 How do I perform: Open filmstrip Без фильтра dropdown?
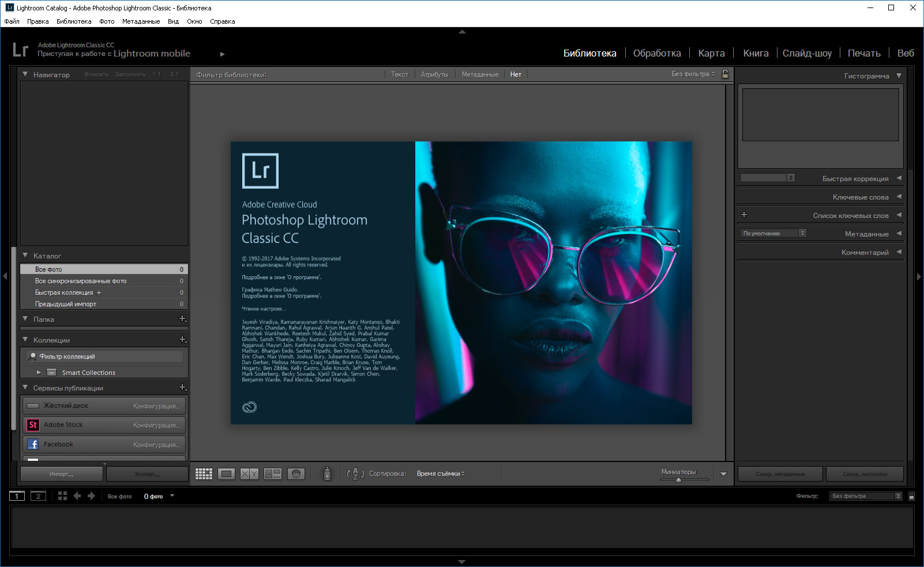pyautogui.click(x=865, y=496)
